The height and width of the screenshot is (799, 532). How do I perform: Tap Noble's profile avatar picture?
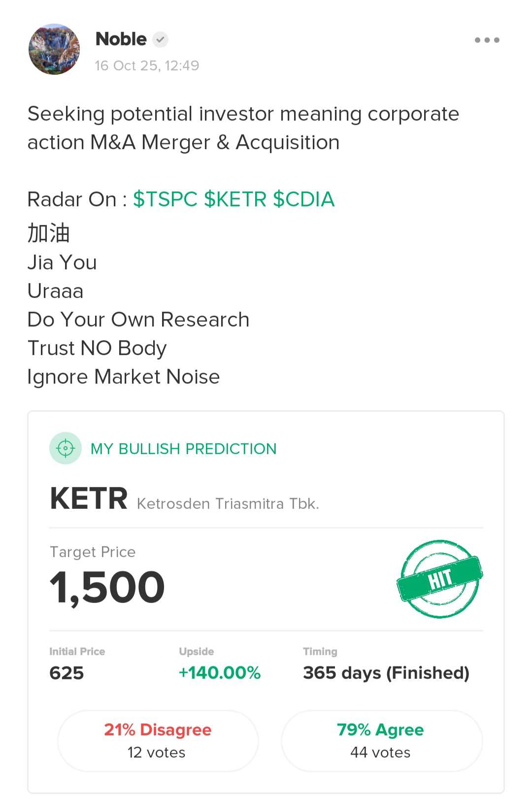[54, 49]
